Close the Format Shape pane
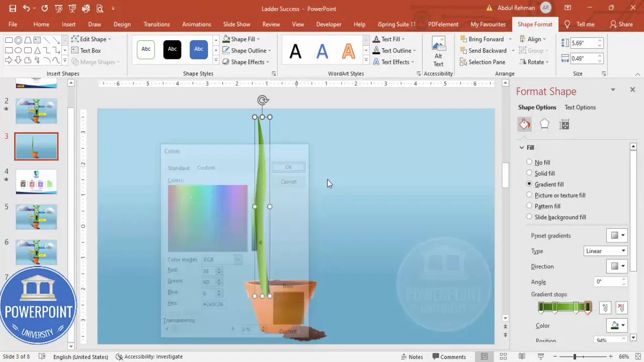 point(632,89)
